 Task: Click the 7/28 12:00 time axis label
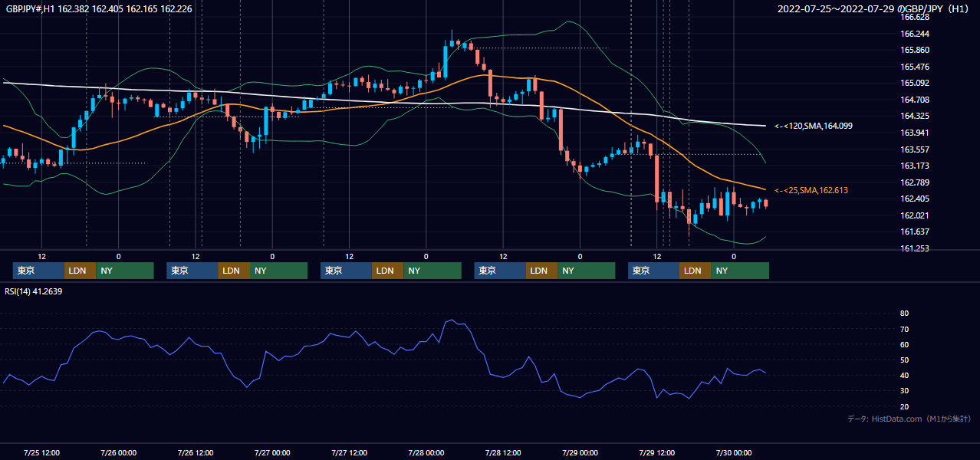tap(503, 452)
